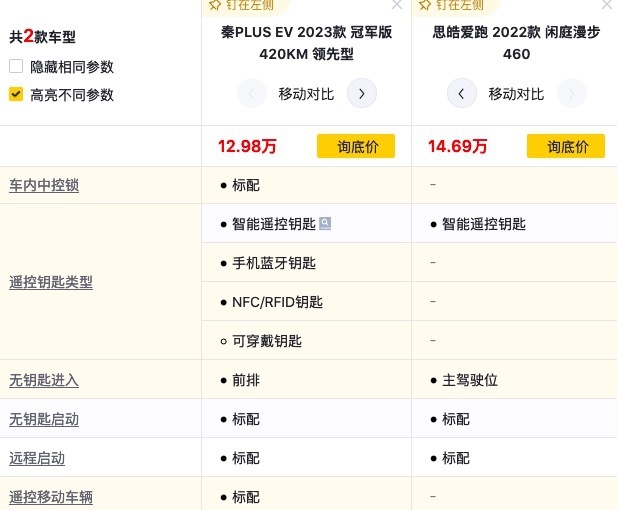
Task: Open 思皓爱跑 2022款 闲庭漫步 460 title
Action: 516,43
